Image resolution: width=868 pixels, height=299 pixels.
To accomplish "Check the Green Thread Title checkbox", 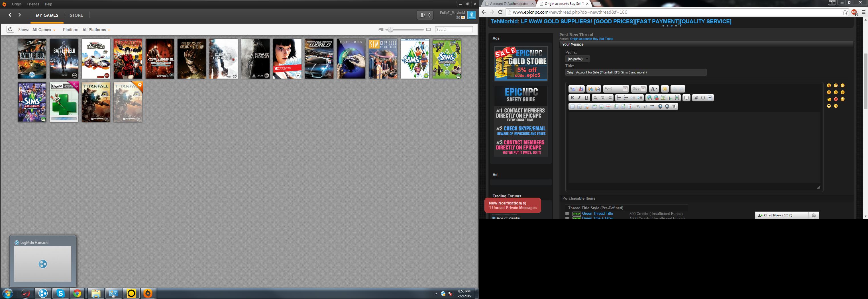I will 567,214.
